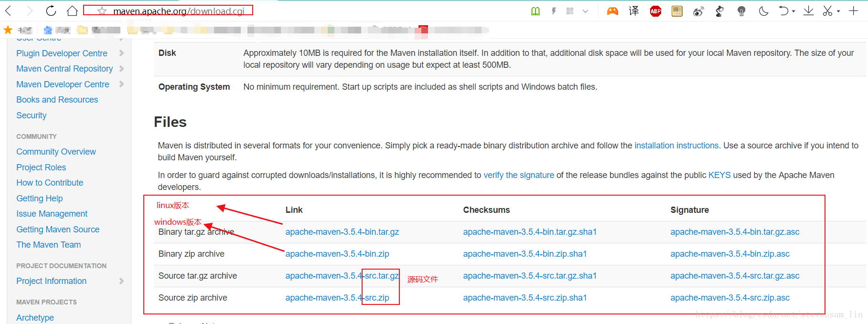Click the desk lamp extension icon
The image size is (868, 324).
point(720,11)
